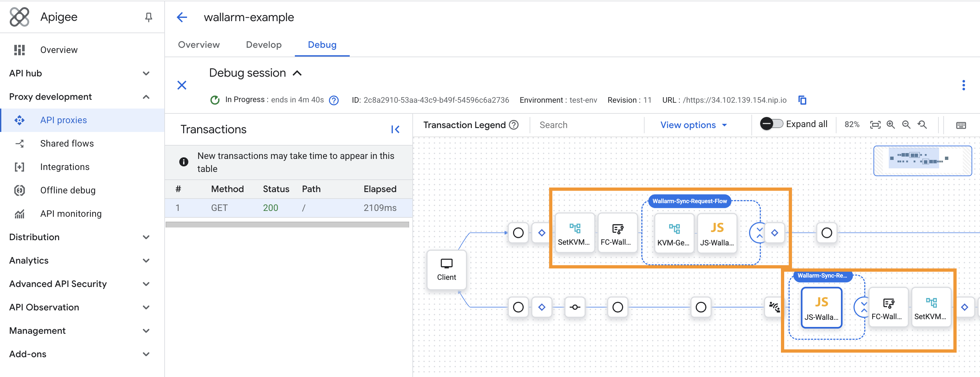Copy the debug session URL
980x377 pixels.
802,100
